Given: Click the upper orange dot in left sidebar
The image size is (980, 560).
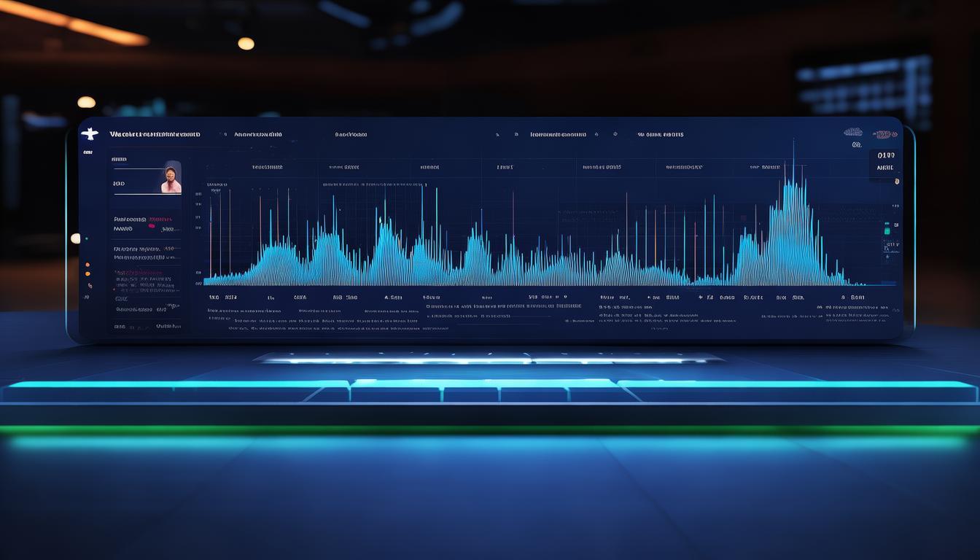Looking at the screenshot, I should (x=87, y=265).
